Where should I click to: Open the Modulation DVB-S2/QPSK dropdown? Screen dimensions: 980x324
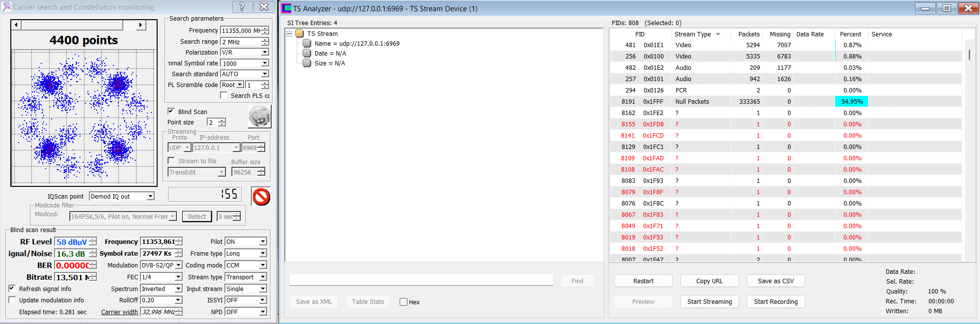[x=178, y=265]
